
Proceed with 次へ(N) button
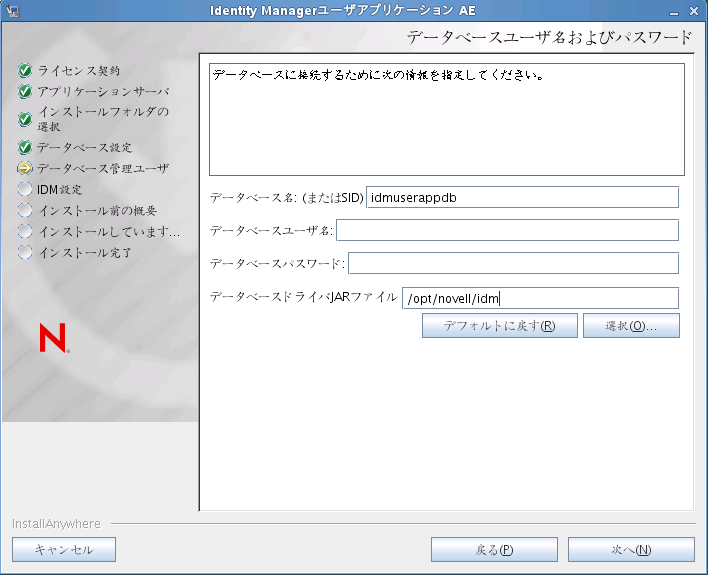631,549
